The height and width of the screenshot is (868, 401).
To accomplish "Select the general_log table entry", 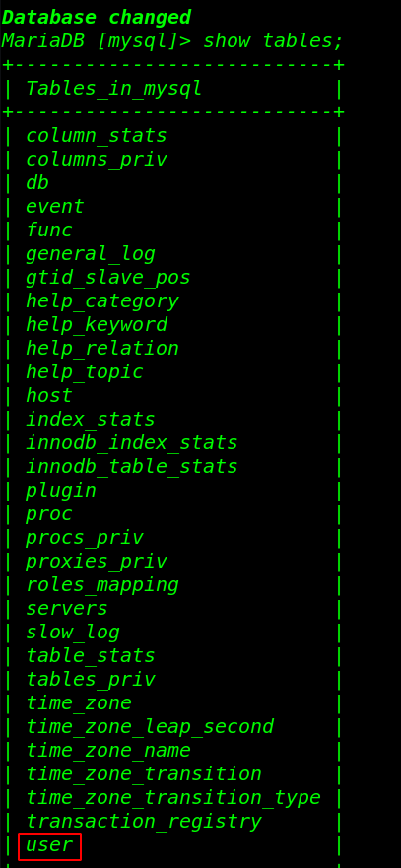I will (x=91, y=254).
